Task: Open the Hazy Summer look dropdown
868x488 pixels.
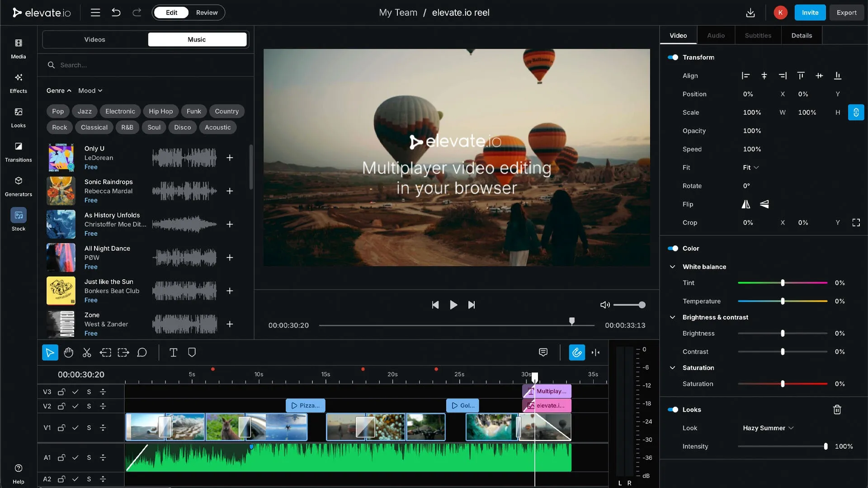Action: pos(768,428)
